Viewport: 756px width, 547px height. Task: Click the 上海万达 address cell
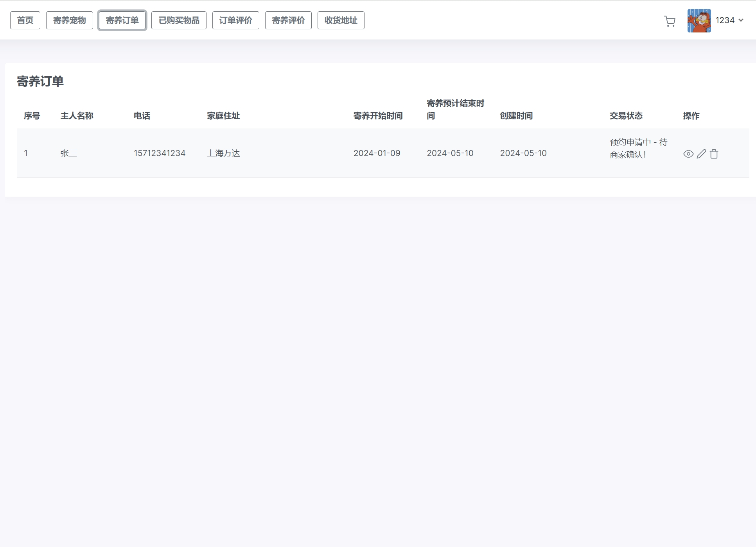click(x=223, y=153)
